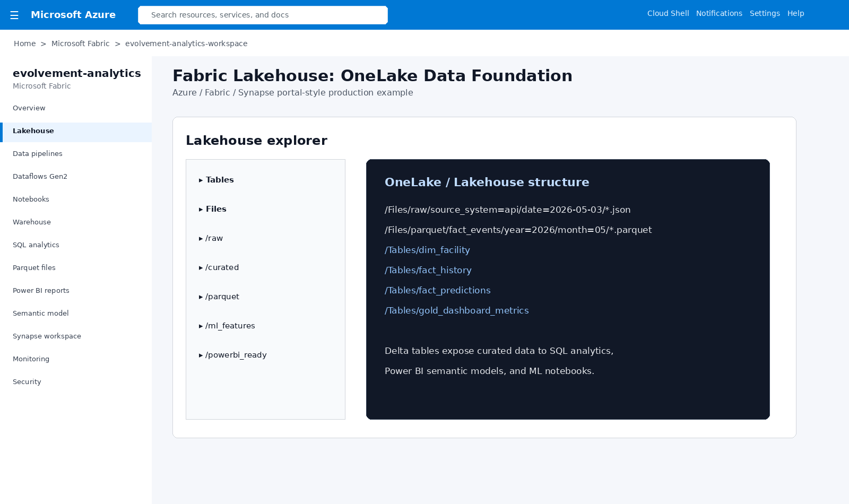
Task: Open /Tables/dim_facility link
Action: (427, 250)
